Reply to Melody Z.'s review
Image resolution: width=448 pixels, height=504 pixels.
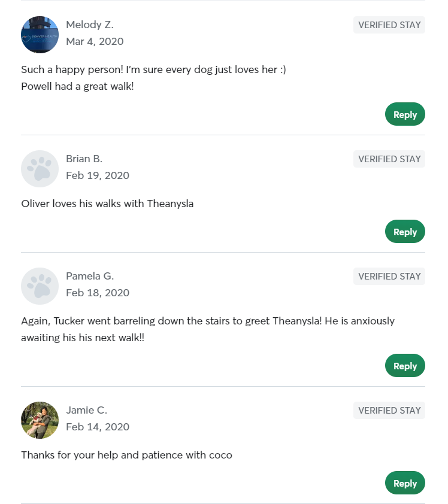(x=405, y=114)
